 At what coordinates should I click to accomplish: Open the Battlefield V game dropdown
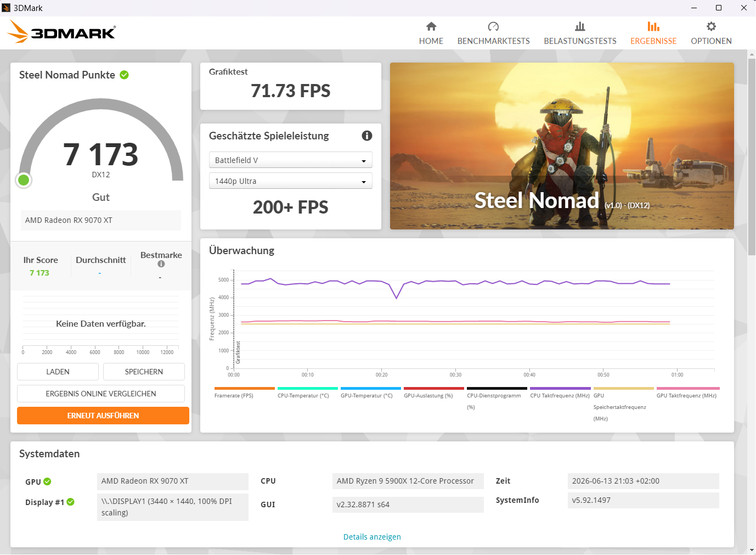pos(291,160)
